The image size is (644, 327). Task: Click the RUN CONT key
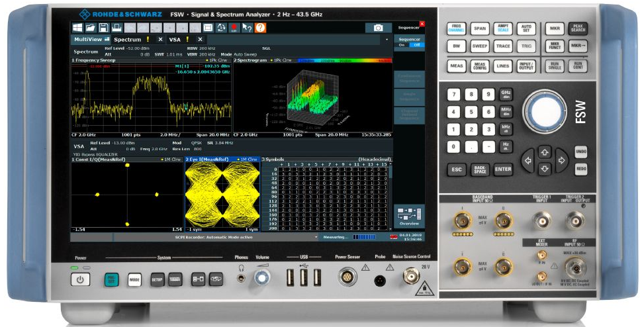(x=578, y=66)
